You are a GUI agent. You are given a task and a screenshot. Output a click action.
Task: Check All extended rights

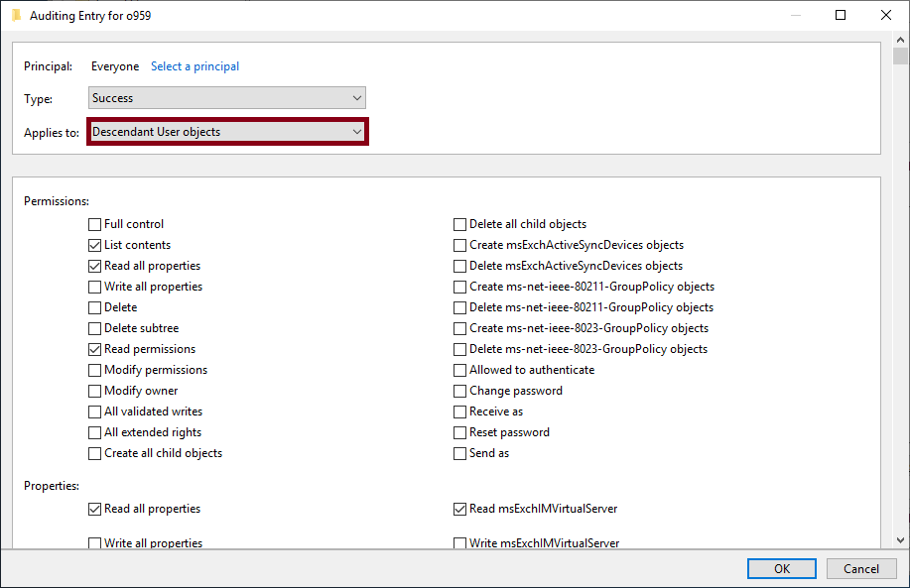coord(94,433)
